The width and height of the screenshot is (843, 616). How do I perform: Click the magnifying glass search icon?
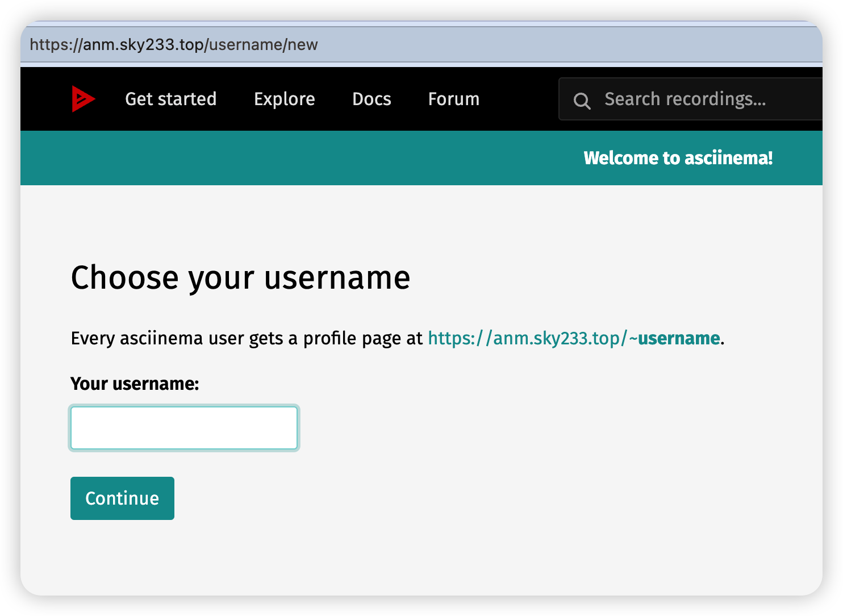(582, 101)
